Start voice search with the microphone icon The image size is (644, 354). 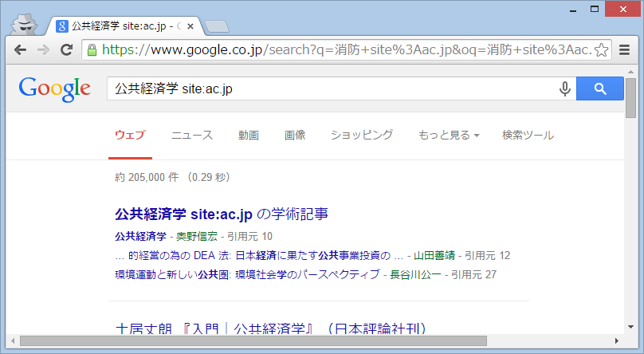pos(565,88)
